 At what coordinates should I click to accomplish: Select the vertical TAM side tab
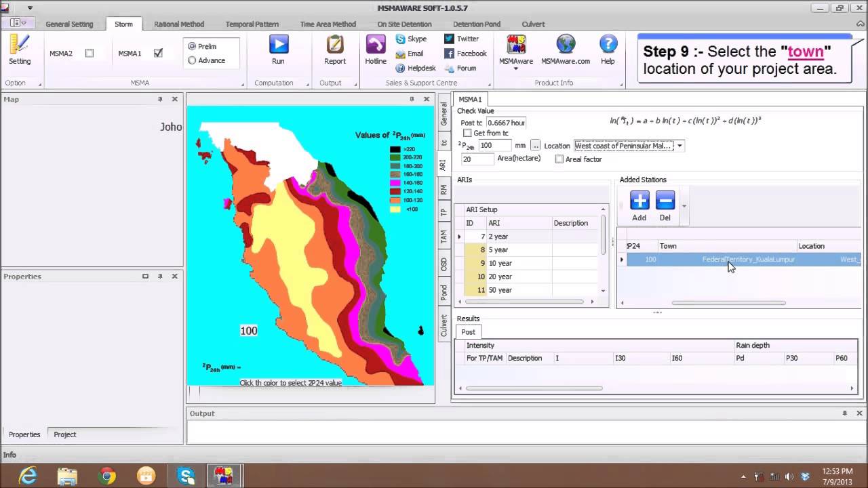tap(443, 237)
